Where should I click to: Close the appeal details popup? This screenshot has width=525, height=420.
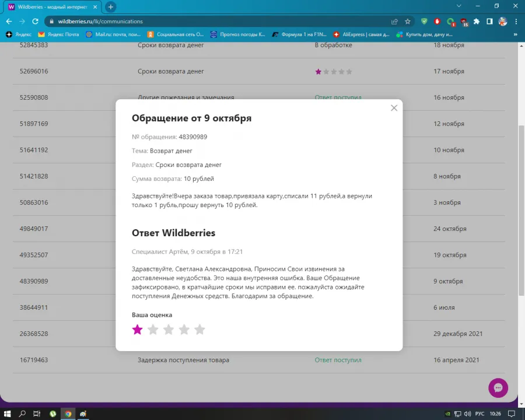click(x=394, y=108)
